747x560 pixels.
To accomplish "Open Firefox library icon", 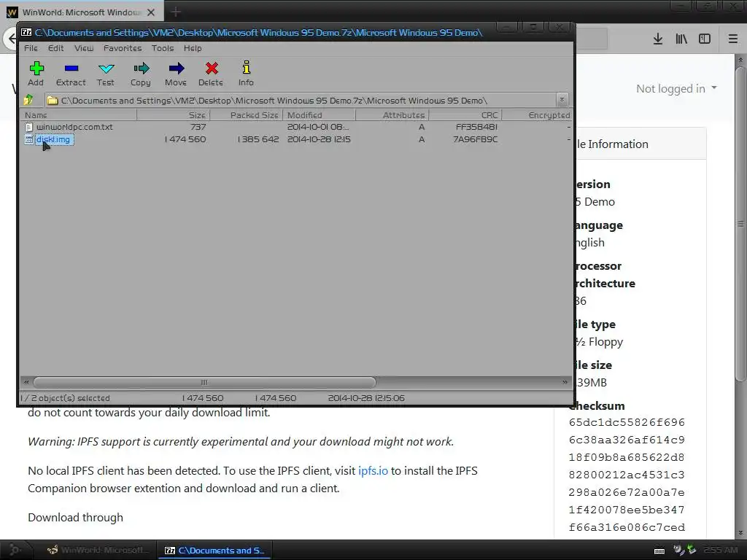I will [x=681, y=39].
